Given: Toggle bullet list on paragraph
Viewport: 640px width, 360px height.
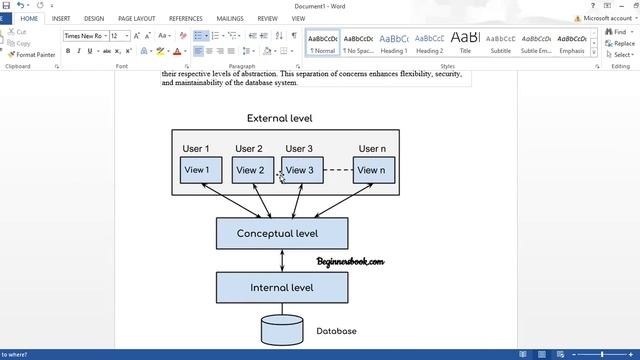Looking at the screenshot, I should click(198, 36).
